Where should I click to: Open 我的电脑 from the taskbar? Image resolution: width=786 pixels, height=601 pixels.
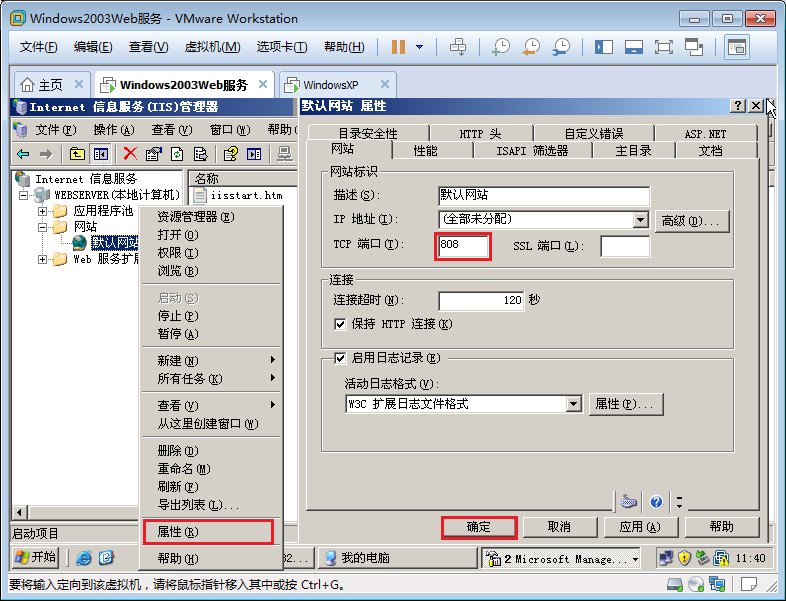point(398,558)
